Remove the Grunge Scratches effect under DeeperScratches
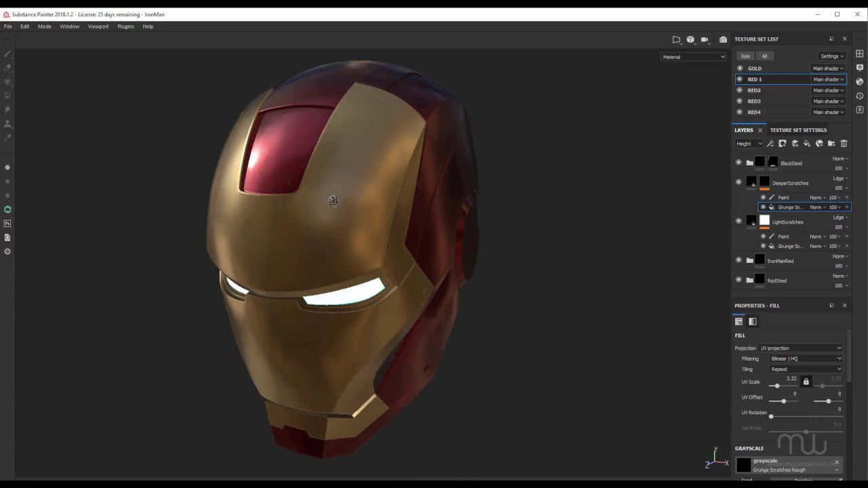This screenshot has width=868, height=488. tap(846, 207)
